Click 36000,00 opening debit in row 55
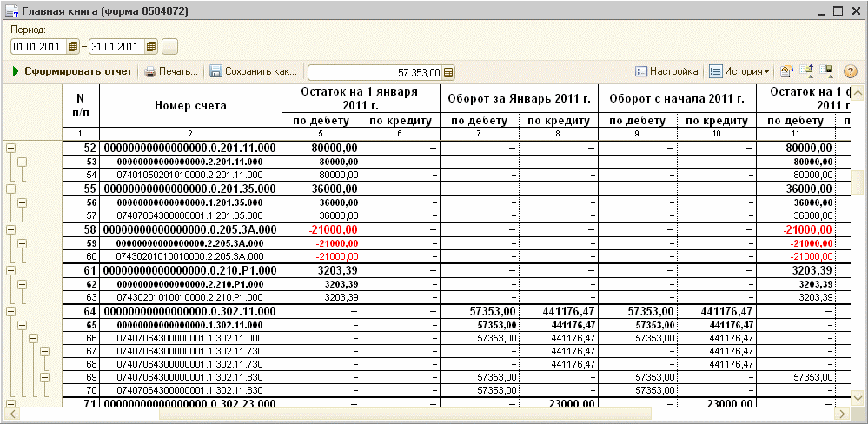Viewport: 868px width, 424px height. (x=336, y=189)
